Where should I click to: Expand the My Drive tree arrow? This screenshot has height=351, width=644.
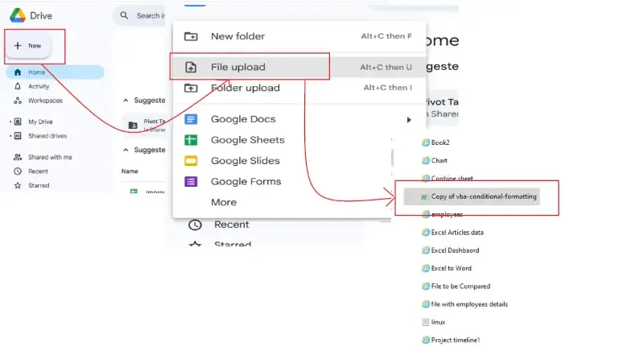[x=10, y=122]
